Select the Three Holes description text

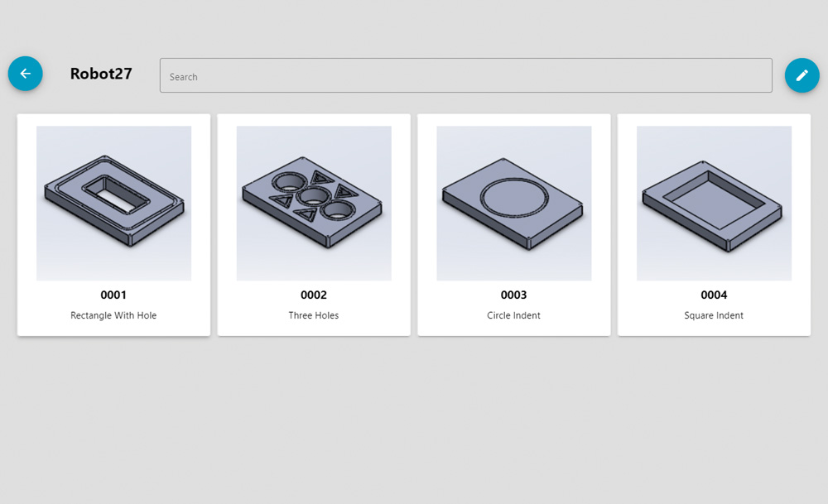[313, 315]
